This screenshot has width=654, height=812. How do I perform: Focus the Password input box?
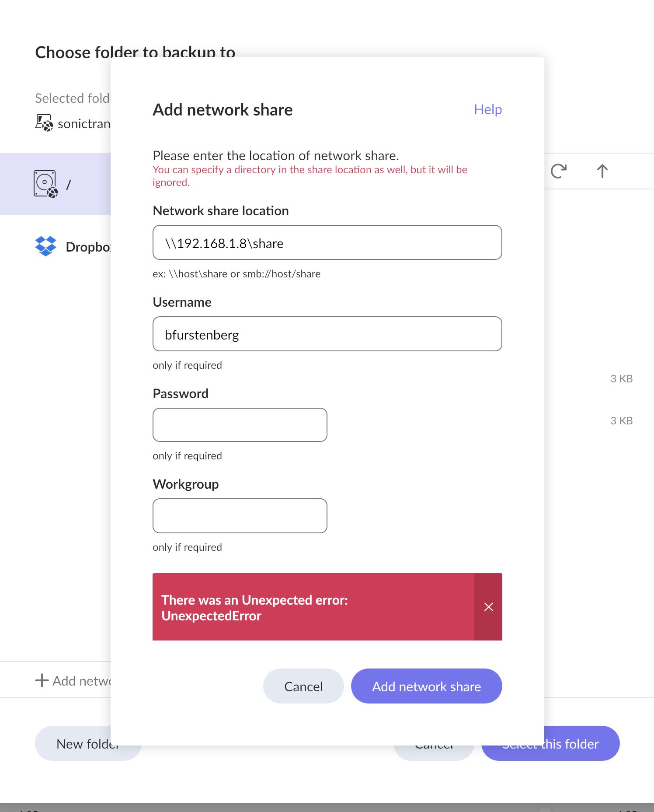pos(240,425)
